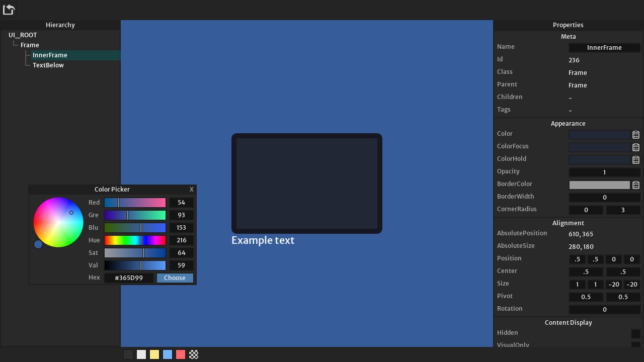This screenshot has width=644, height=362.
Task: Open the BorderColor gray color field
Action: [599, 185]
